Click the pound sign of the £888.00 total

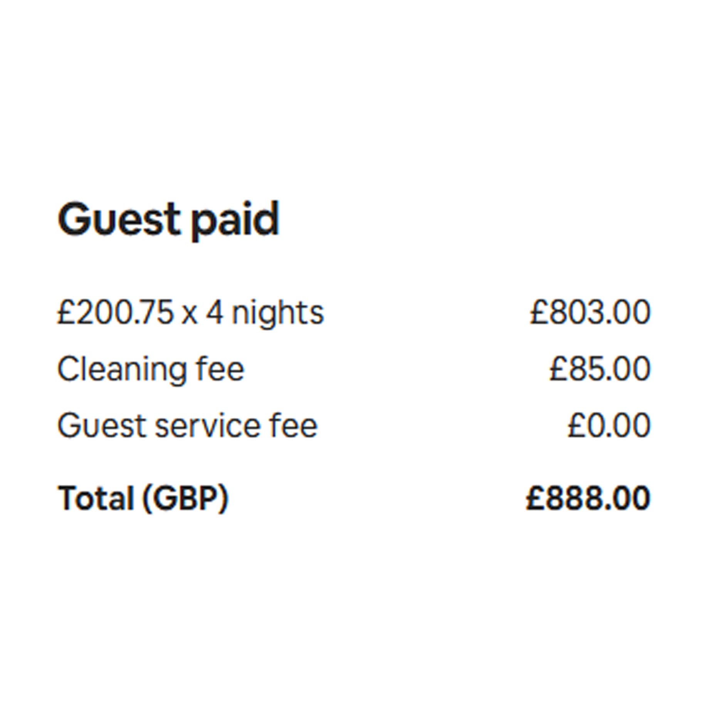click(x=535, y=498)
